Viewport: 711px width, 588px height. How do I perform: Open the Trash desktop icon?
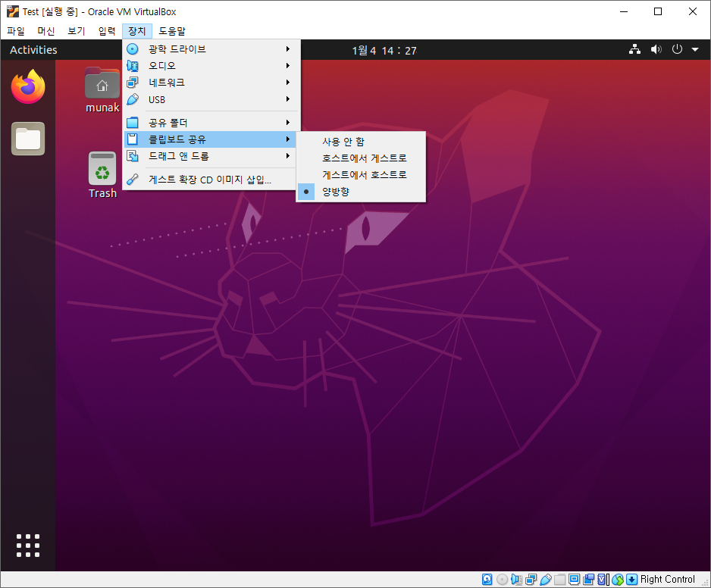click(102, 174)
